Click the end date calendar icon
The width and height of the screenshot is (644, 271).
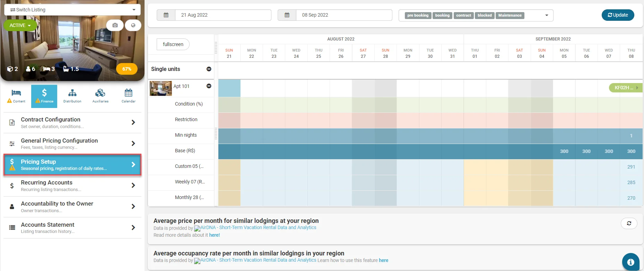tap(287, 15)
